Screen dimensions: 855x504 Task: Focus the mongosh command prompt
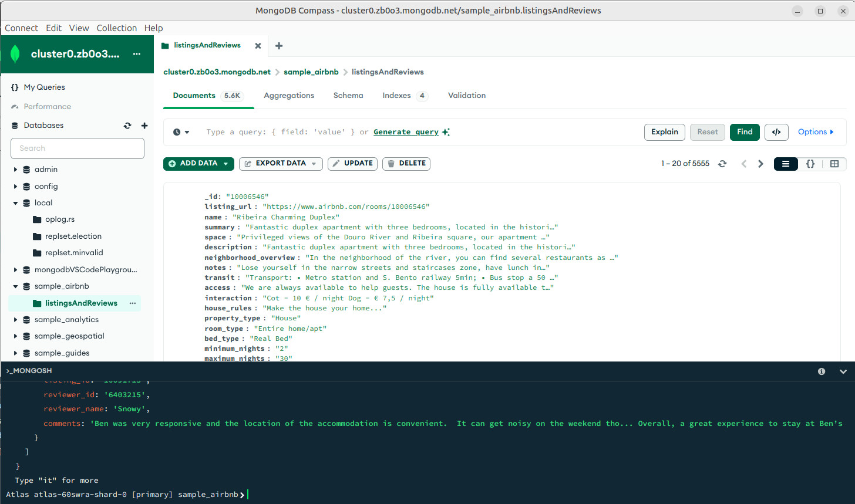point(427,495)
